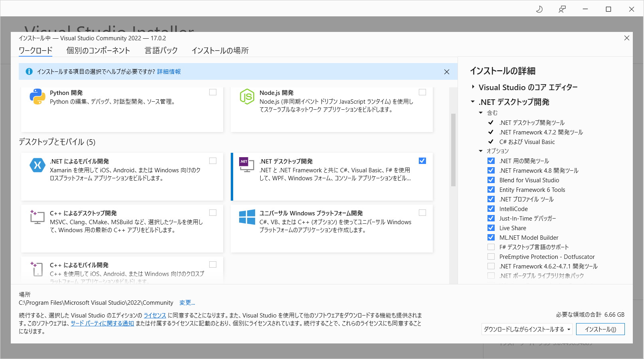Enable F# デスクトップ言語のサポート option
644x359 pixels.
(491, 247)
